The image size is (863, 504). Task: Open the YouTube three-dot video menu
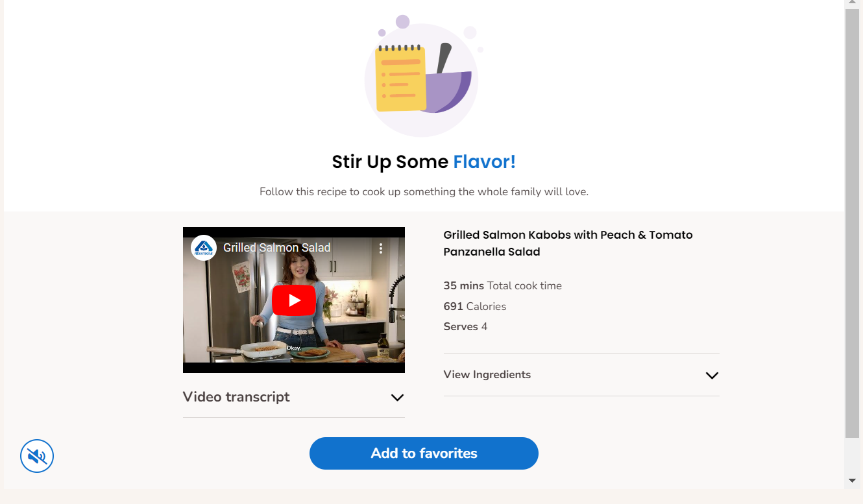coord(381,248)
